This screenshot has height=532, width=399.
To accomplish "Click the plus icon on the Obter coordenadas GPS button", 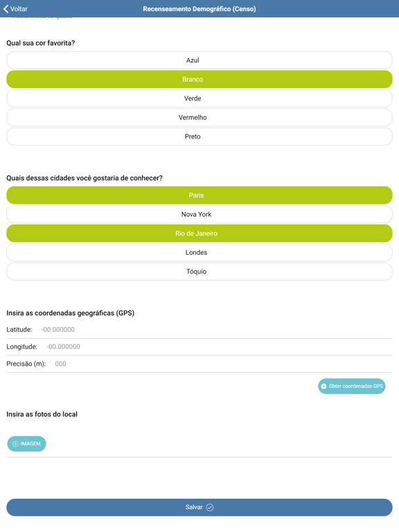I will click(323, 386).
